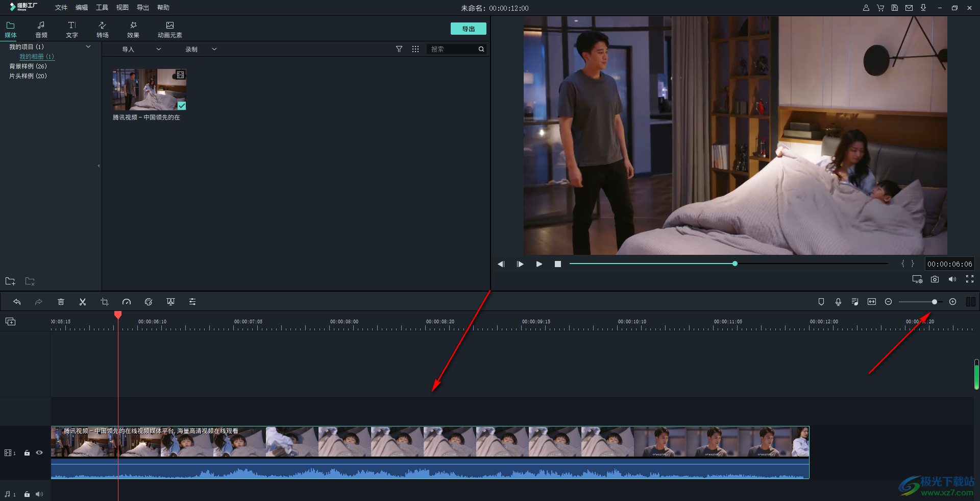This screenshot has height=501, width=980.
Task: Click the preview progress slider handle
Action: click(735, 264)
